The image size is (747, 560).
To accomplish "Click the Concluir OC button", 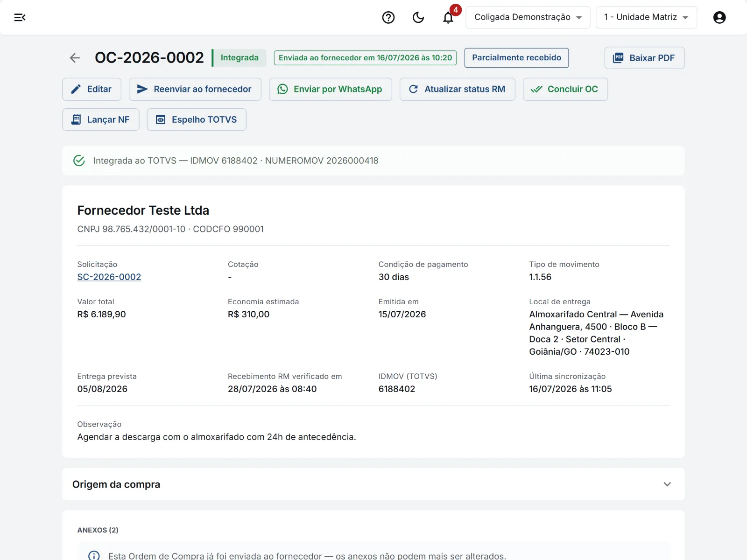I will (x=565, y=89).
